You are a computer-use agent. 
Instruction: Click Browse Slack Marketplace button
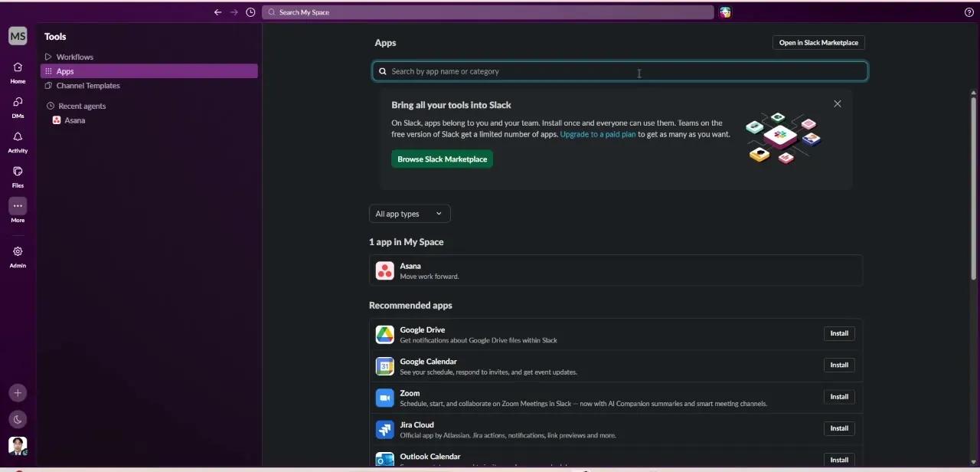[x=442, y=159]
